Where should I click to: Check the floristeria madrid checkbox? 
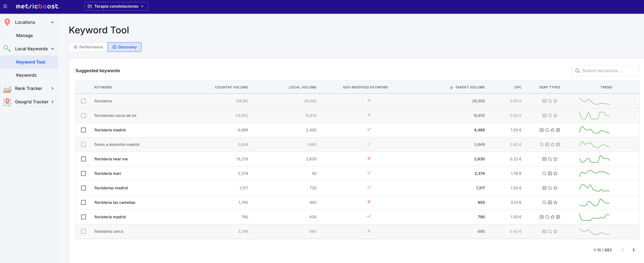point(83,130)
